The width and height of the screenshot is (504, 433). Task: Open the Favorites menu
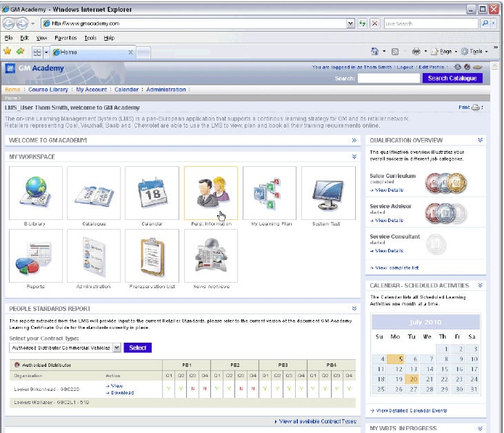[x=65, y=38]
